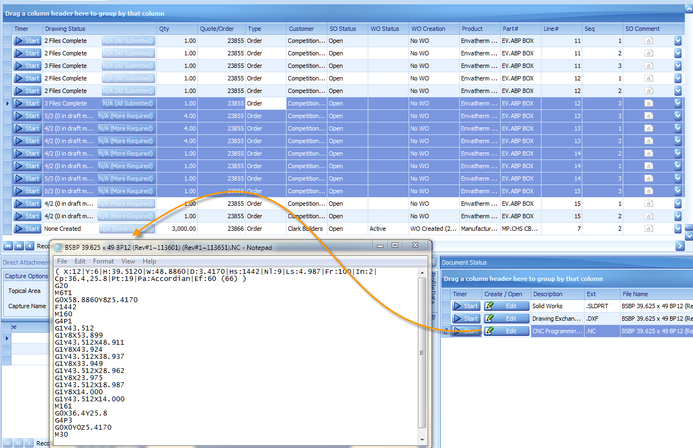The image size is (693, 448).
Task: Expand row dropdown arrow for Line 12 Seq 1
Action: tap(678, 78)
